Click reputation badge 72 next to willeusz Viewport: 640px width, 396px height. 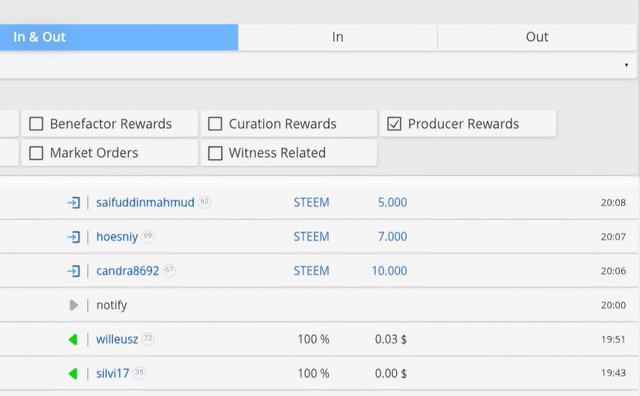click(x=148, y=338)
